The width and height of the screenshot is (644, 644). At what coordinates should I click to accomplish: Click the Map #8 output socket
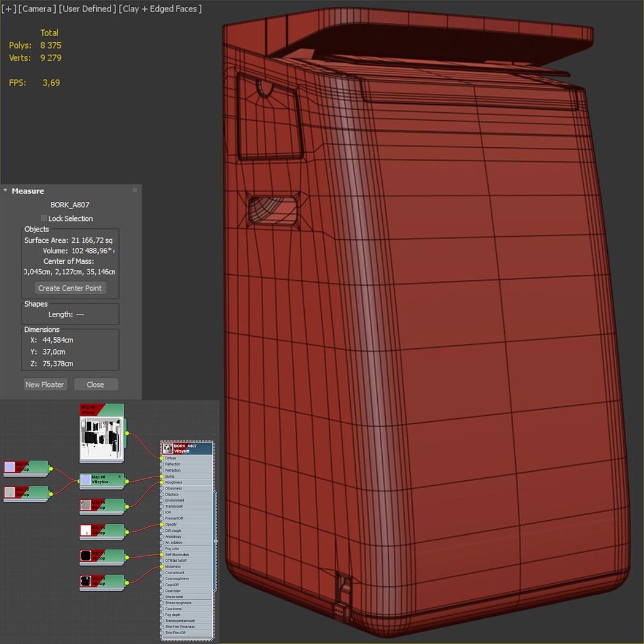coord(127,481)
